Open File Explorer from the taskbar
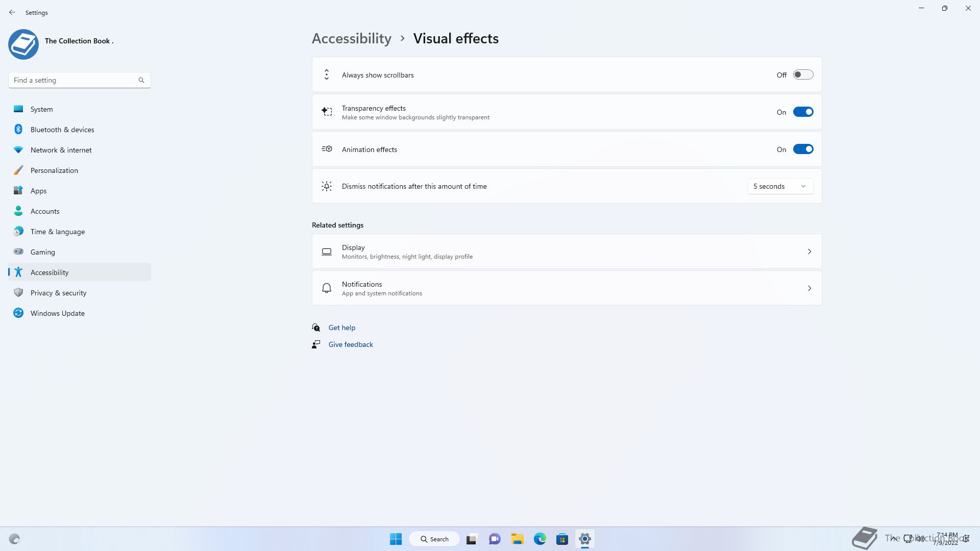Viewport: 980px width, 551px height. click(x=517, y=539)
